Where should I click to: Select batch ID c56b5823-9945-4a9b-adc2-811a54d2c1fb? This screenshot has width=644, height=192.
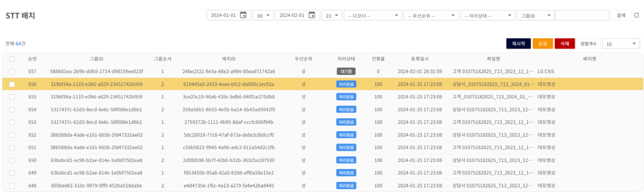[x=229, y=147]
